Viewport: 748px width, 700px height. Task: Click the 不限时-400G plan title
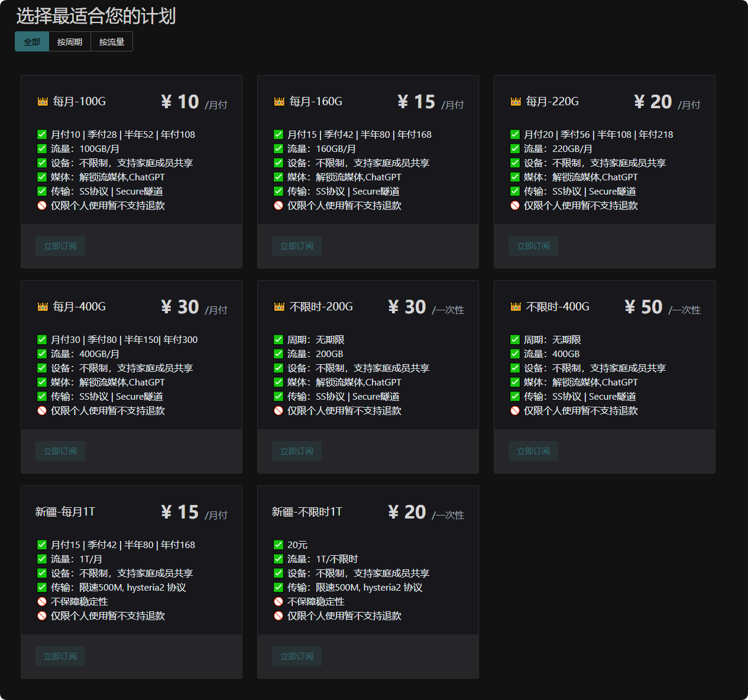pos(558,307)
